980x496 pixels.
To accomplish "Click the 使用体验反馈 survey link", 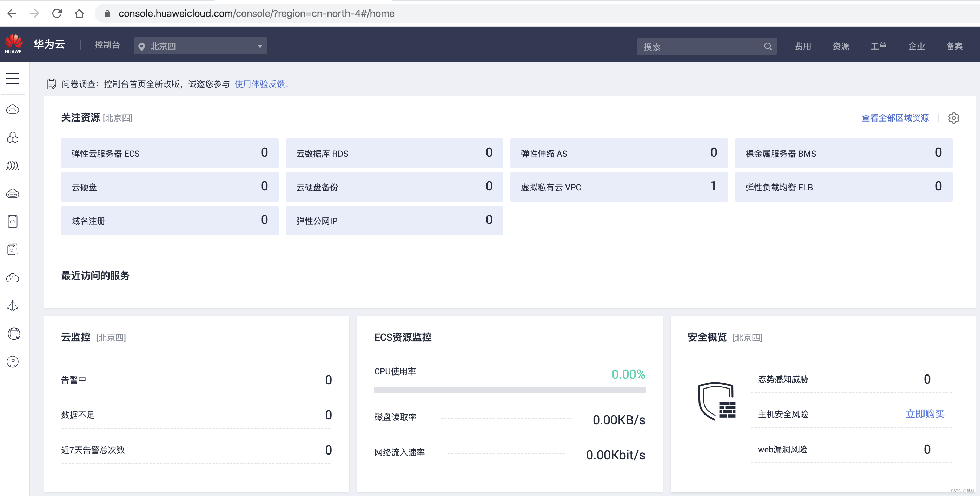I will tap(261, 84).
